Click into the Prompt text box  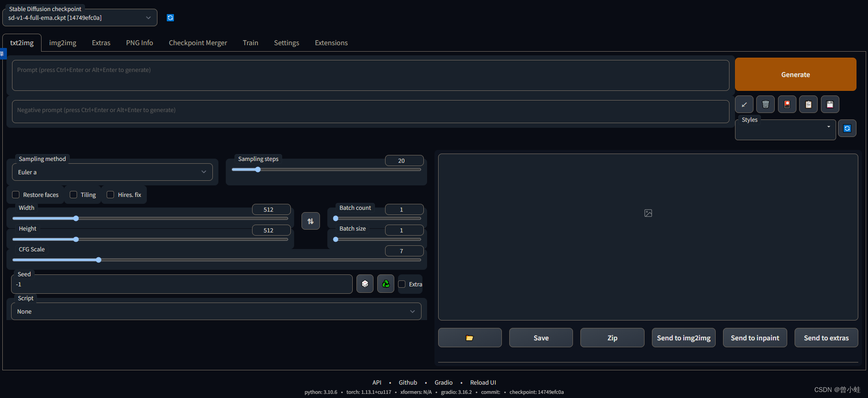[370, 75]
